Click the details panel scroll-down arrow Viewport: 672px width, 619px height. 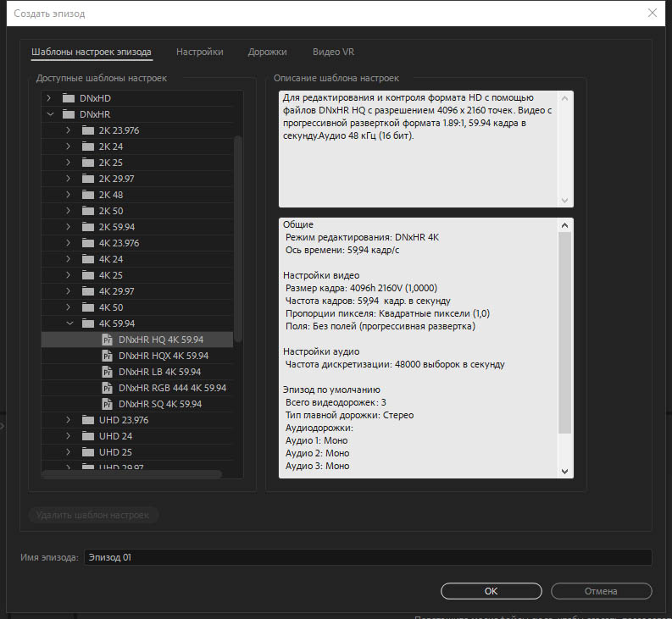coord(565,472)
